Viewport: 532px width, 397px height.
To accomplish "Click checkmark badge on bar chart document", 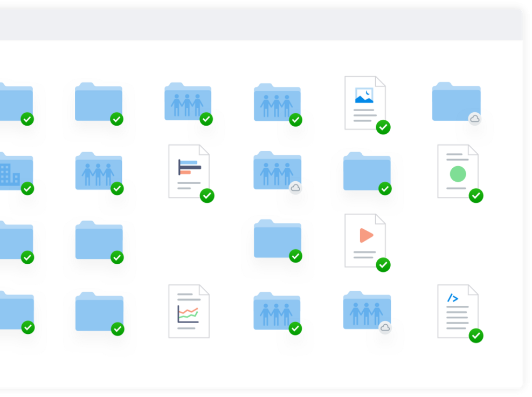I will [x=207, y=196].
